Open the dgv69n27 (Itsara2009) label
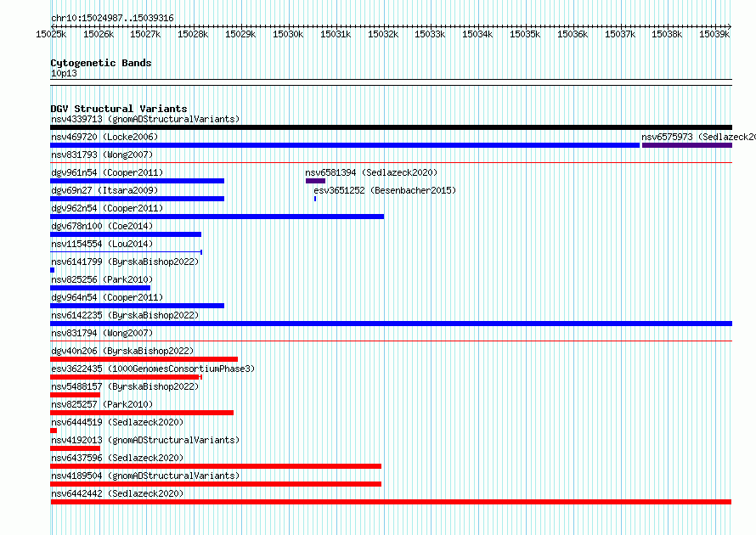The height and width of the screenshot is (535, 756). [x=104, y=190]
